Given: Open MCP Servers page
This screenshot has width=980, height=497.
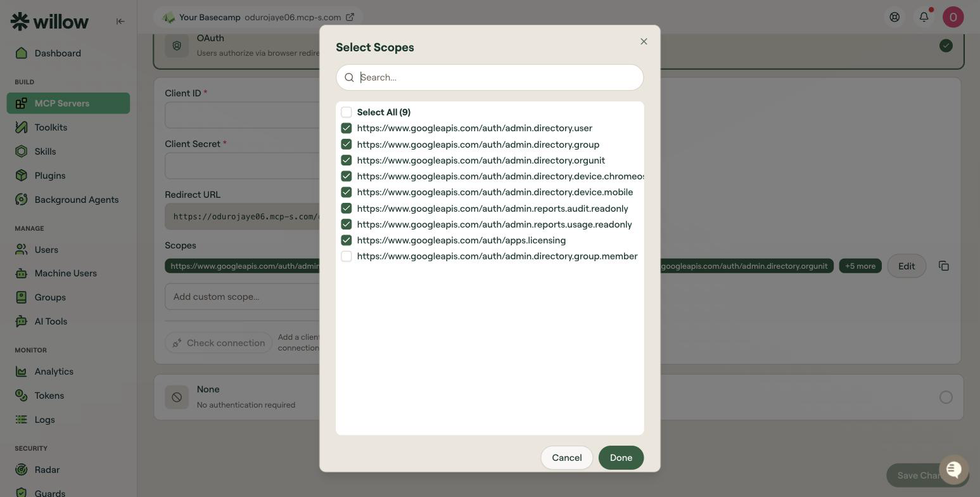Looking at the screenshot, I should click(68, 103).
